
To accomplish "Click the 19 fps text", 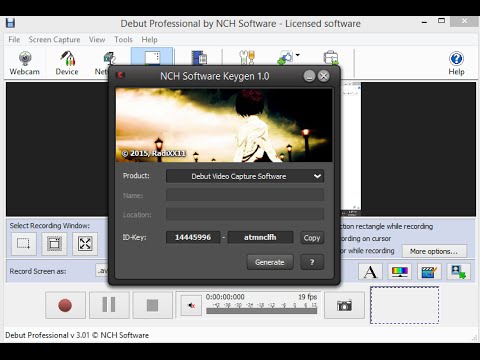I will 307,297.
